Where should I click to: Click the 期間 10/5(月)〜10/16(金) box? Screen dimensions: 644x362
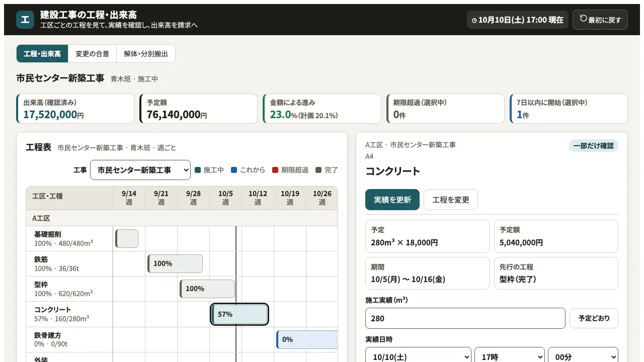[427, 274]
